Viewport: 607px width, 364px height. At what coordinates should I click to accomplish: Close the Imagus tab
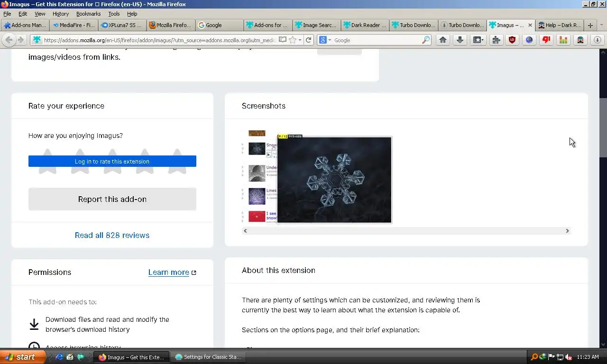(x=530, y=25)
